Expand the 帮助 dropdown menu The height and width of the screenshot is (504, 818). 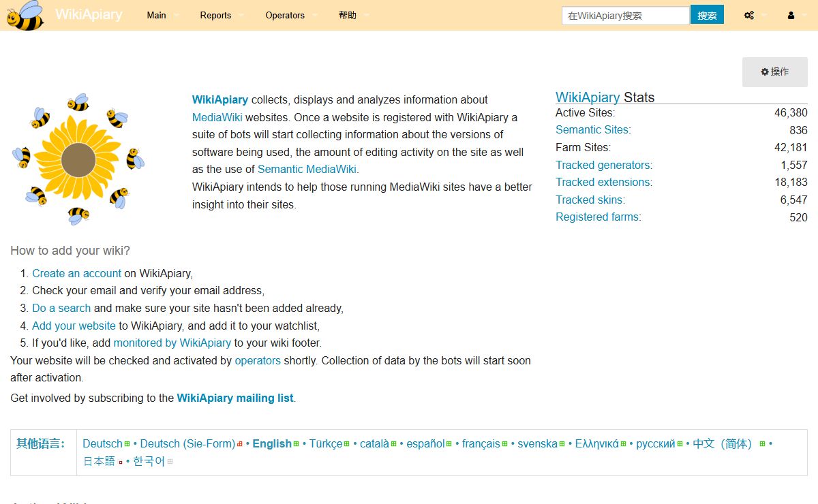click(353, 15)
